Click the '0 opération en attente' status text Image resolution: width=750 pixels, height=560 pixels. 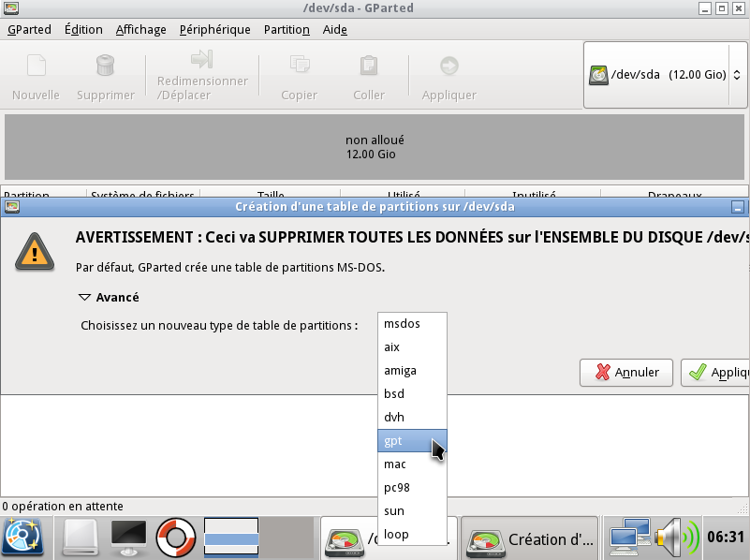click(63, 507)
